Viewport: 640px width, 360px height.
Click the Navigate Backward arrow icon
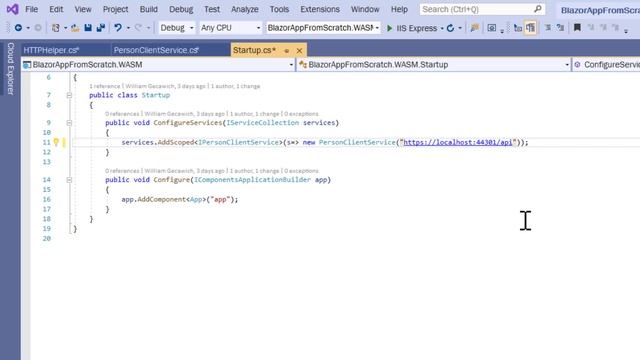18,28
